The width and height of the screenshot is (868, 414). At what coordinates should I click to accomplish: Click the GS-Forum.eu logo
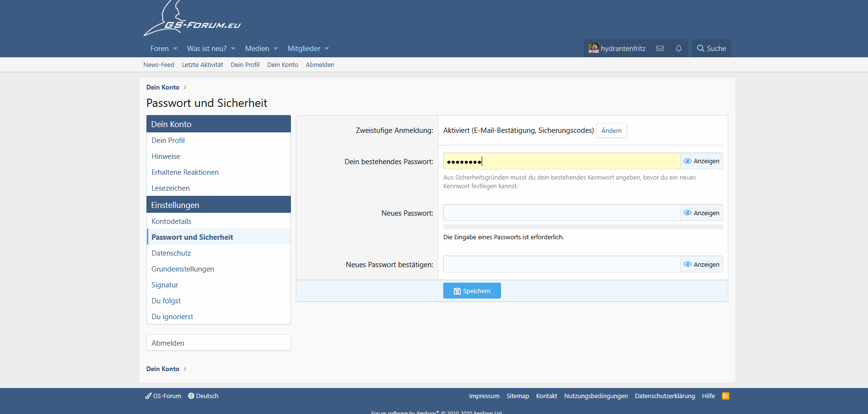click(x=192, y=20)
